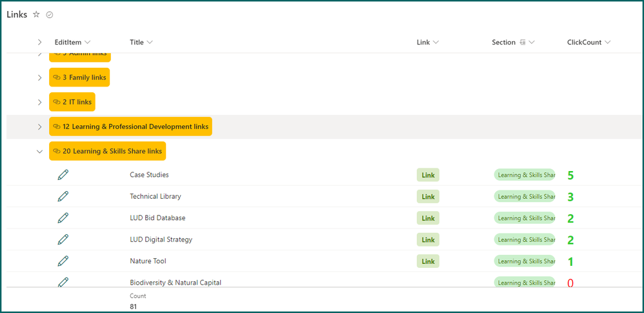
Task: Click the Section pill in Nature Tool row
Action: [525, 261]
